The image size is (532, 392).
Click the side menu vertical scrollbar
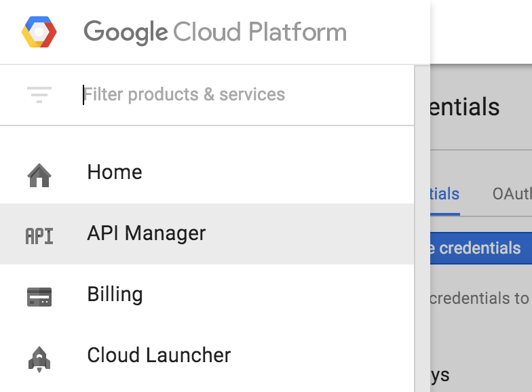point(422,229)
